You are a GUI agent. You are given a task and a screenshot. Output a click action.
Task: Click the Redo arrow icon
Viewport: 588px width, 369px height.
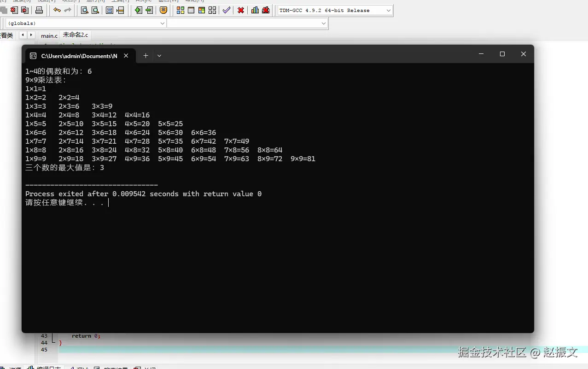(x=68, y=10)
